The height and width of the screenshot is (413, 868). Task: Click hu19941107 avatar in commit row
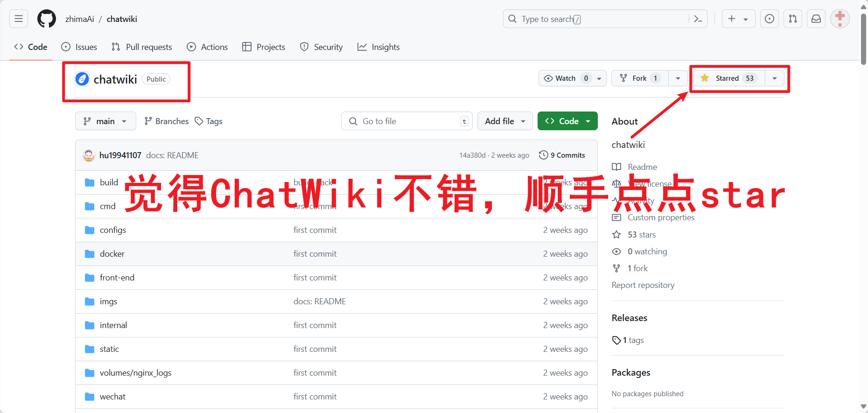point(89,155)
